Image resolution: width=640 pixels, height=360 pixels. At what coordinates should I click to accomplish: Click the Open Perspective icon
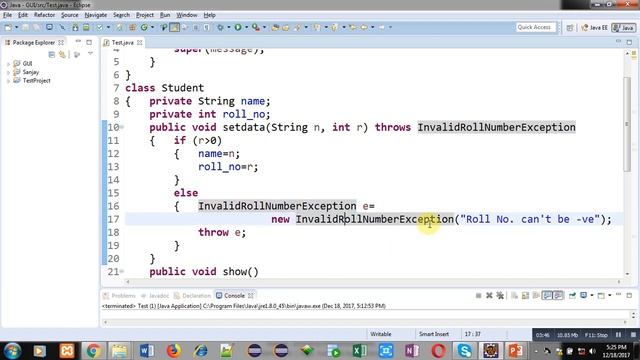570,28
